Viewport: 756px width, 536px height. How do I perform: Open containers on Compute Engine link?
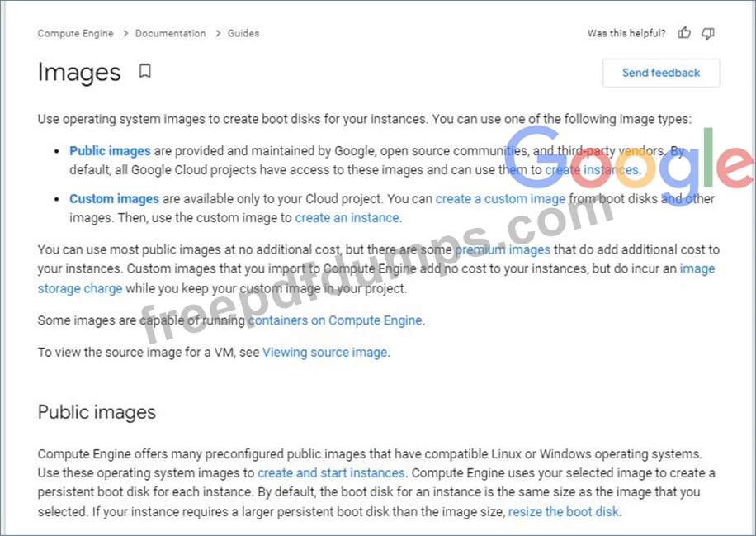click(335, 320)
